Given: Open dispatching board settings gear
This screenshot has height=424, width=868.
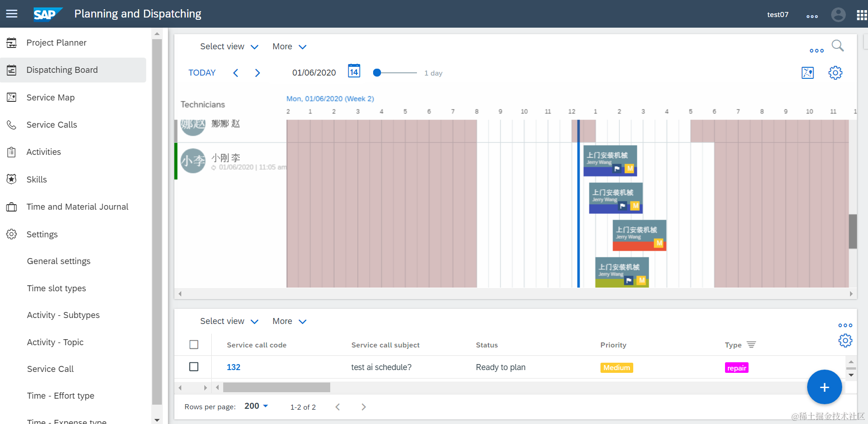Looking at the screenshot, I should tap(835, 73).
